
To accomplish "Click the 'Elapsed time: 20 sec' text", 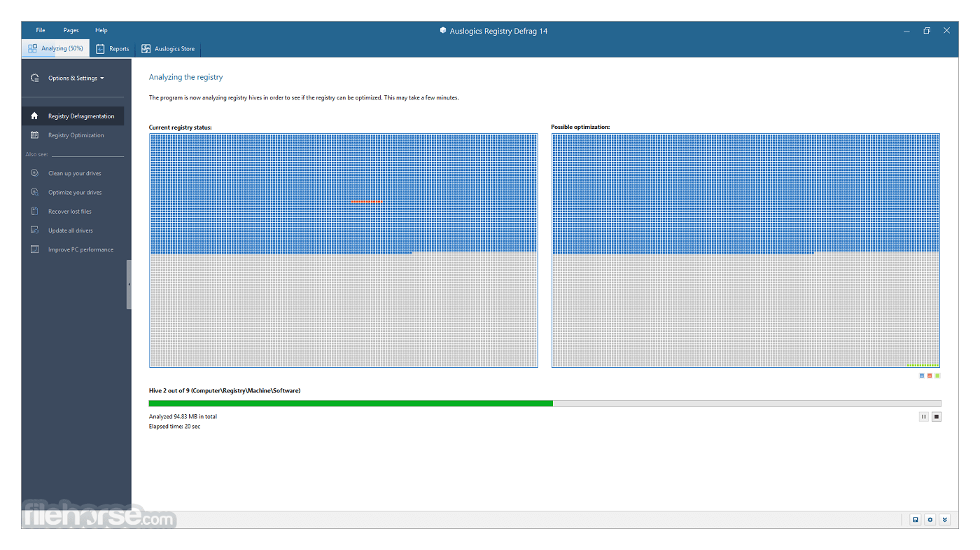I will tap(174, 426).
